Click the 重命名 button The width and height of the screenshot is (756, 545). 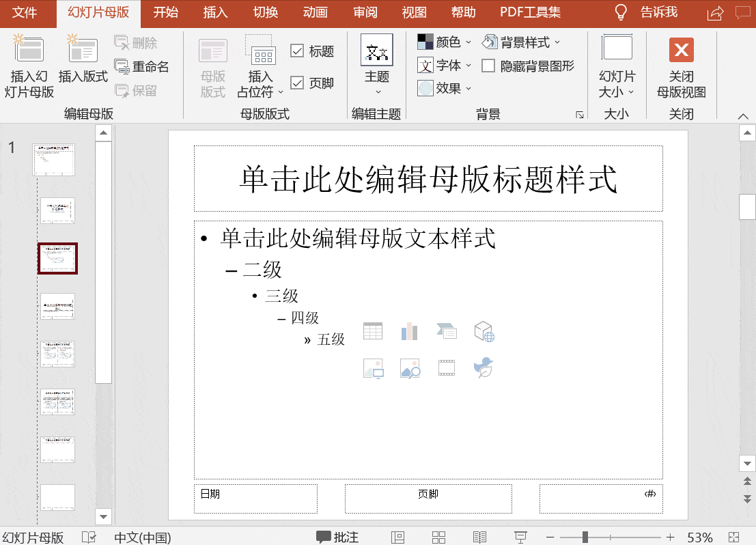coord(141,66)
